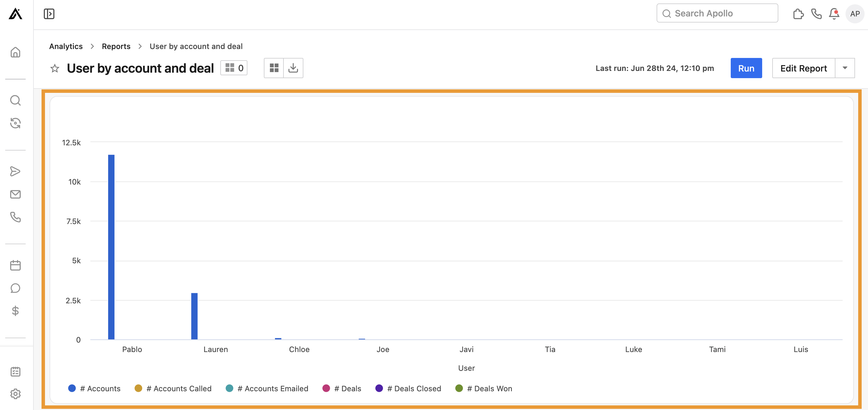
Task: Open Calls via the phone sidebar icon
Action: pos(16,217)
